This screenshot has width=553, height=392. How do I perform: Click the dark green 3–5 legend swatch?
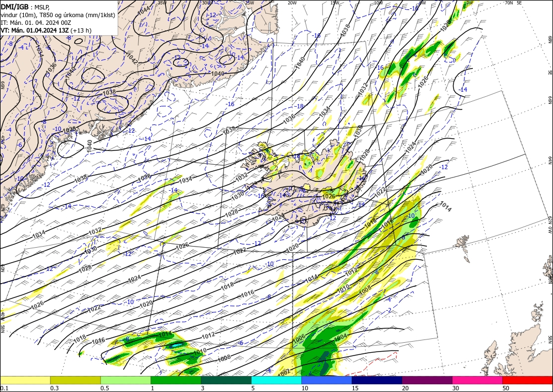pos(226,380)
